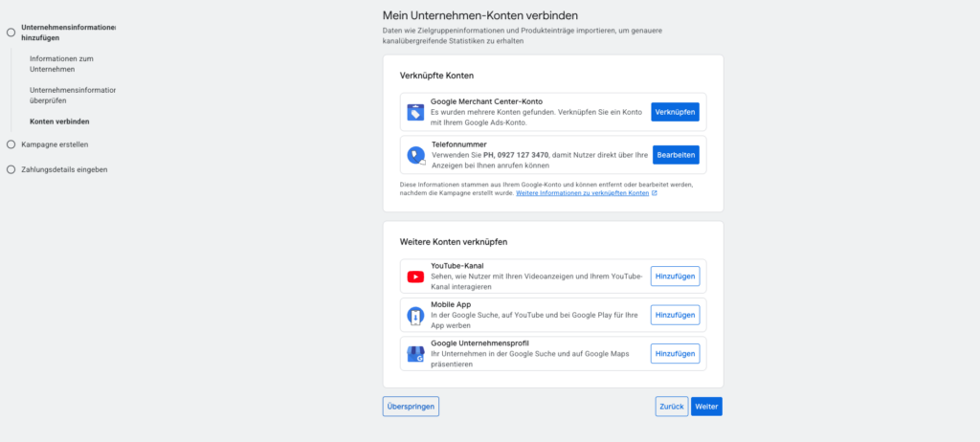
Task: Click the external link icon after Weitere Informationen
Action: [655, 194]
